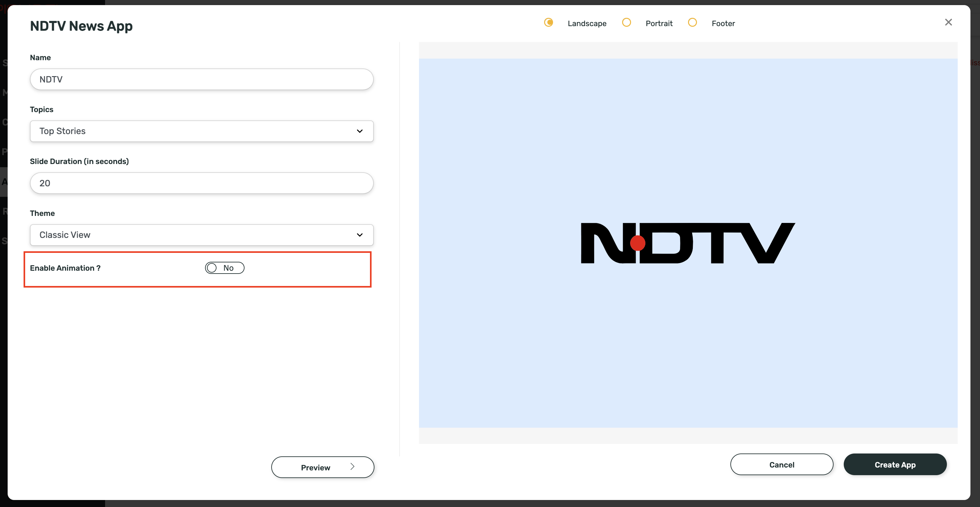
Task: Click the NDTV News App title
Action: (x=82, y=26)
